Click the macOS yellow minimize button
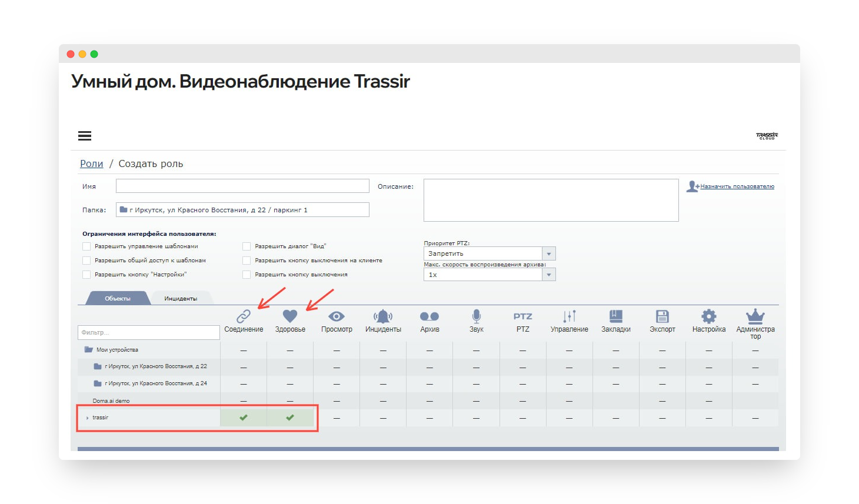 82,54
